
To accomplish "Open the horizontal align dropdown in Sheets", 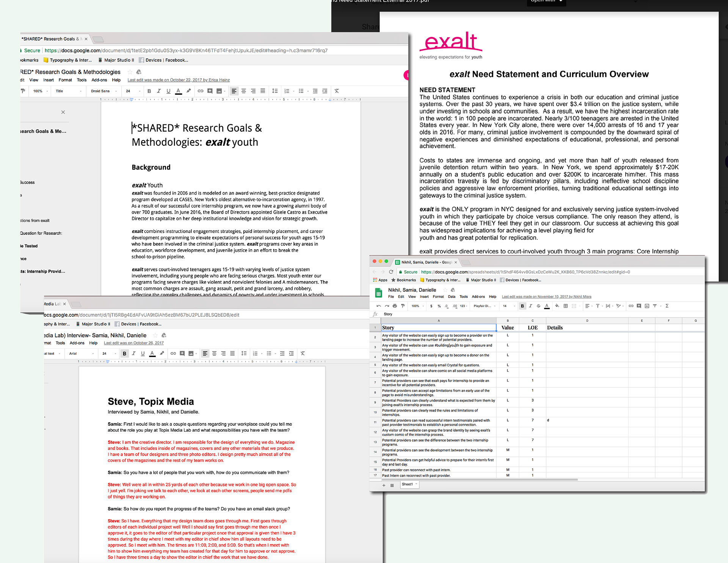I will pos(588,306).
